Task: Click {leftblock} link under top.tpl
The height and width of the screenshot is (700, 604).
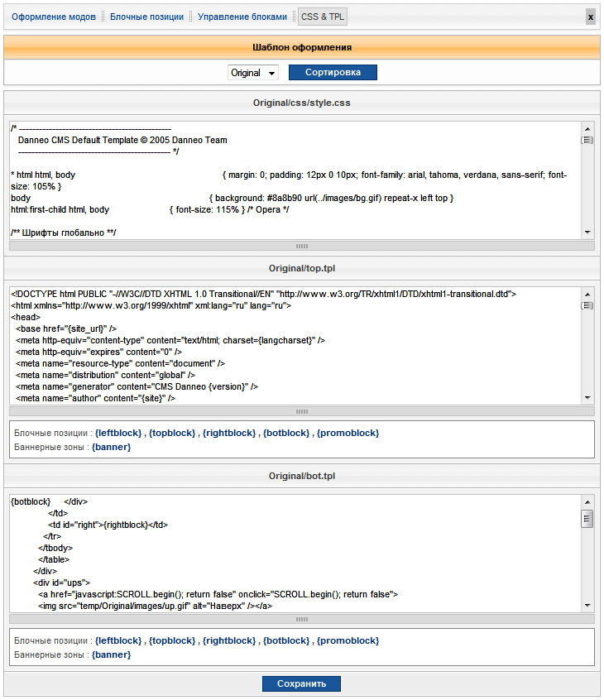Action: (119, 433)
